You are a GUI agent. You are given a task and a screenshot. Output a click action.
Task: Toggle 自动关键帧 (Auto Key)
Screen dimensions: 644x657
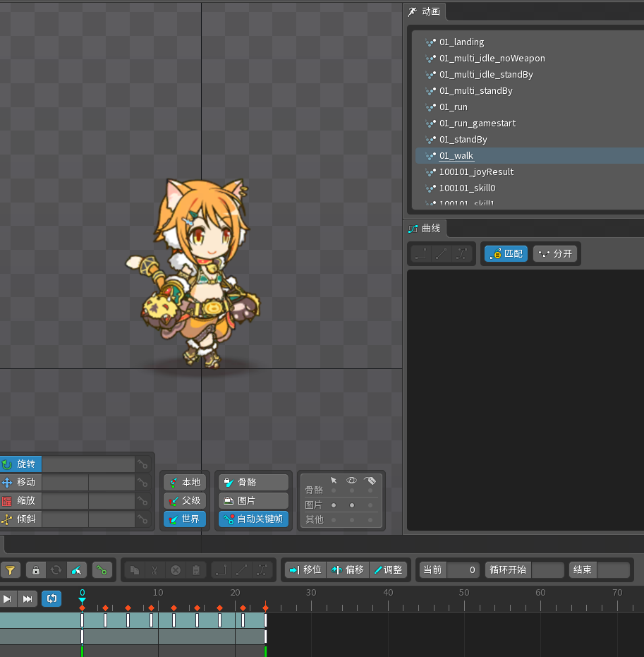pos(253,519)
